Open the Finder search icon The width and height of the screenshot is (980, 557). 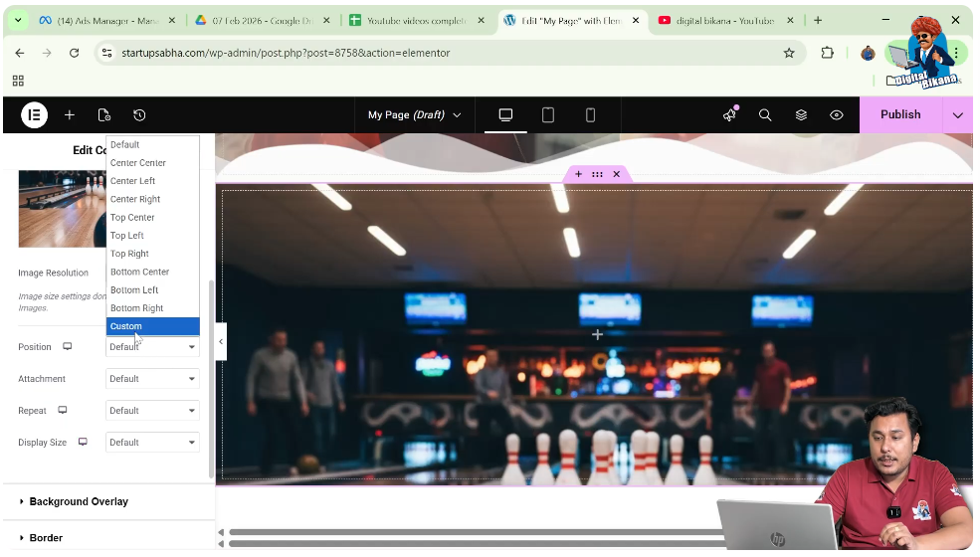point(765,115)
